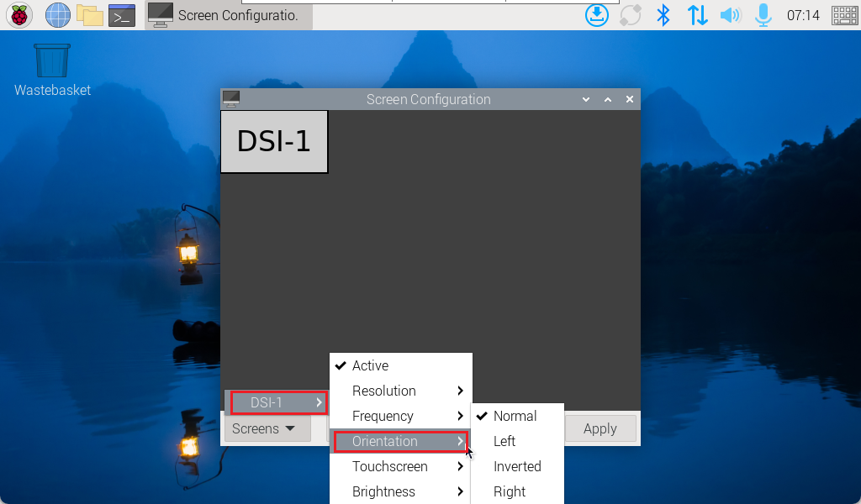
Task: Open the network arrows tray icon
Action: [x=697, y=15]
